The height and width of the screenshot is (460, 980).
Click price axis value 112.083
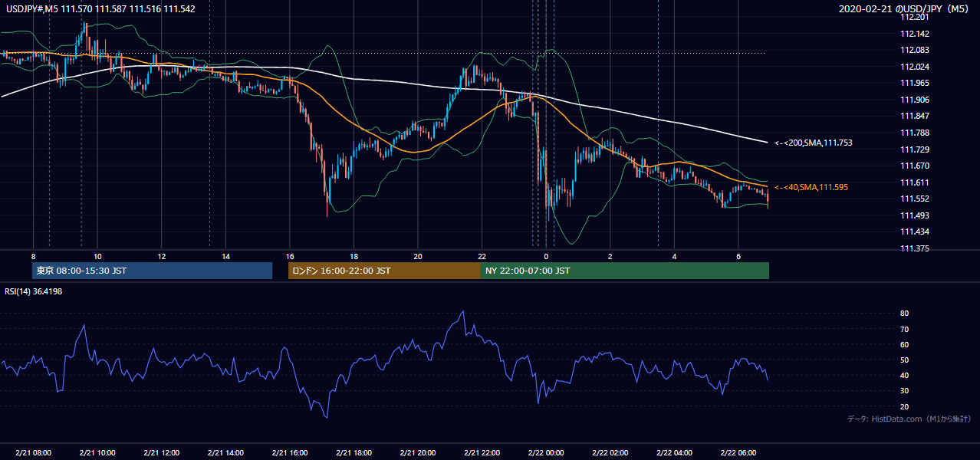pyautogui.click(x=913, y=50)
